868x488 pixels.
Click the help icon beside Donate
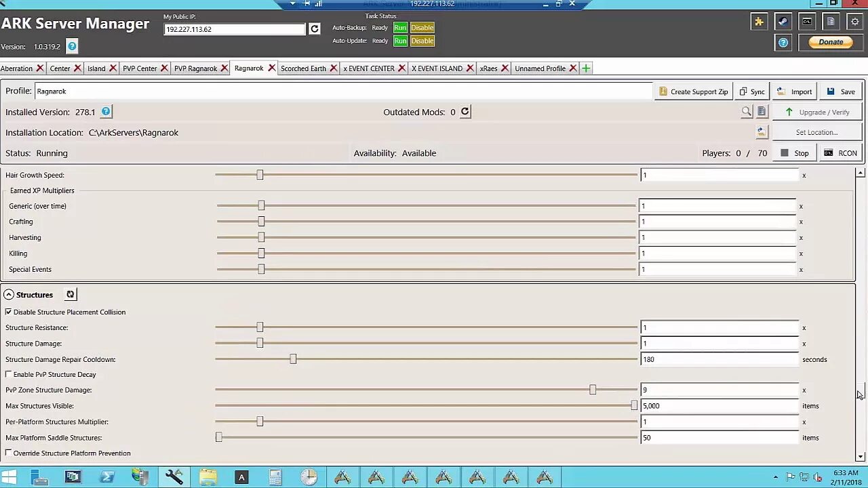783,43
